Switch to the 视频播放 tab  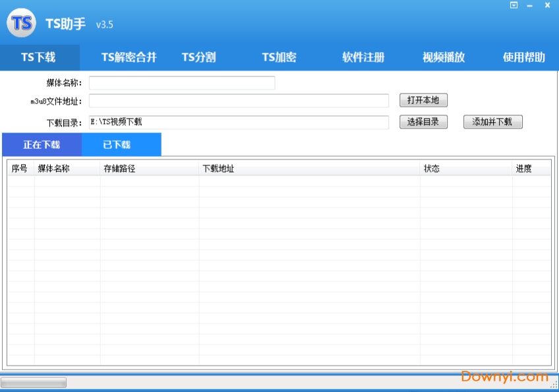(x=444, y=57)
